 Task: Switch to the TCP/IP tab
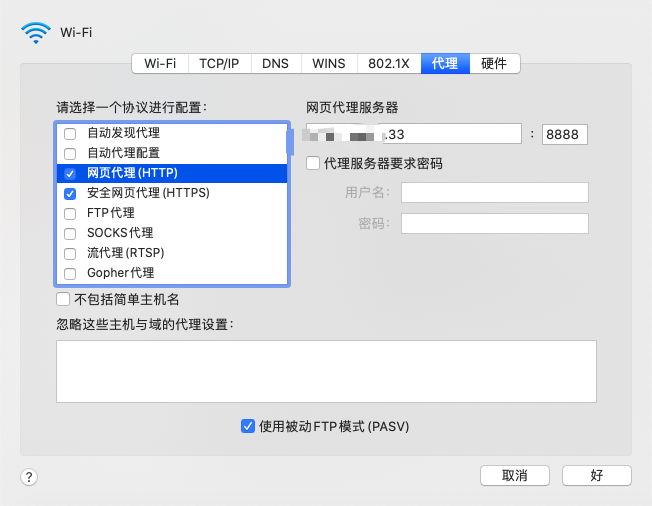point(219,64)
